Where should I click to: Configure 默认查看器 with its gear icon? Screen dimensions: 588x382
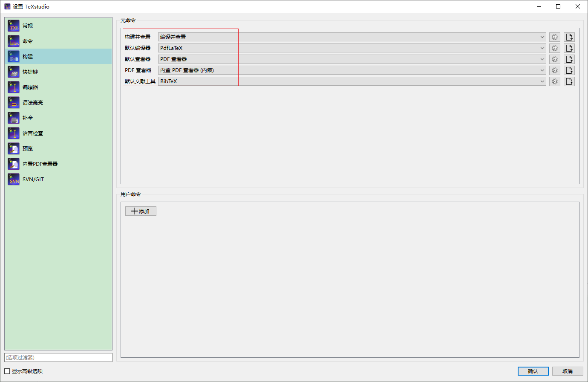click(555, 59)
